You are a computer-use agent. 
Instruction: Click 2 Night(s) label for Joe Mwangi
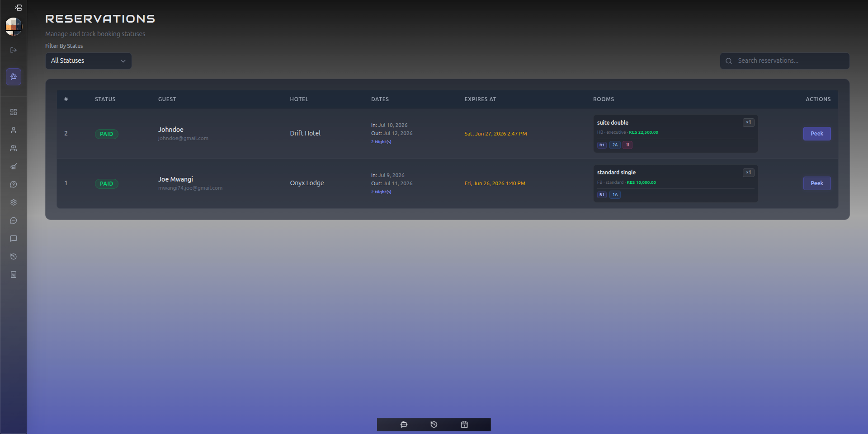(381, 192)
